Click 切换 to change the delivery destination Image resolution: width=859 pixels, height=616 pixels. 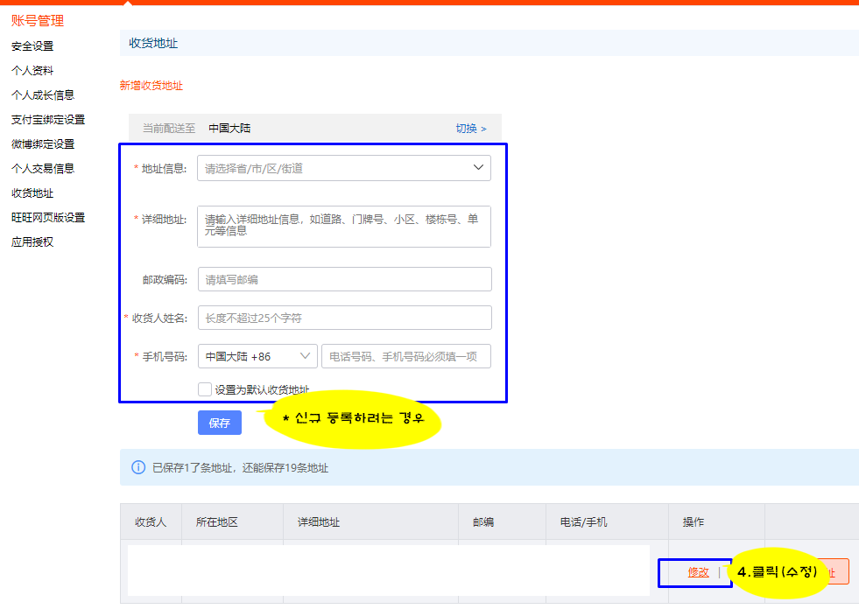pos(469,127)
